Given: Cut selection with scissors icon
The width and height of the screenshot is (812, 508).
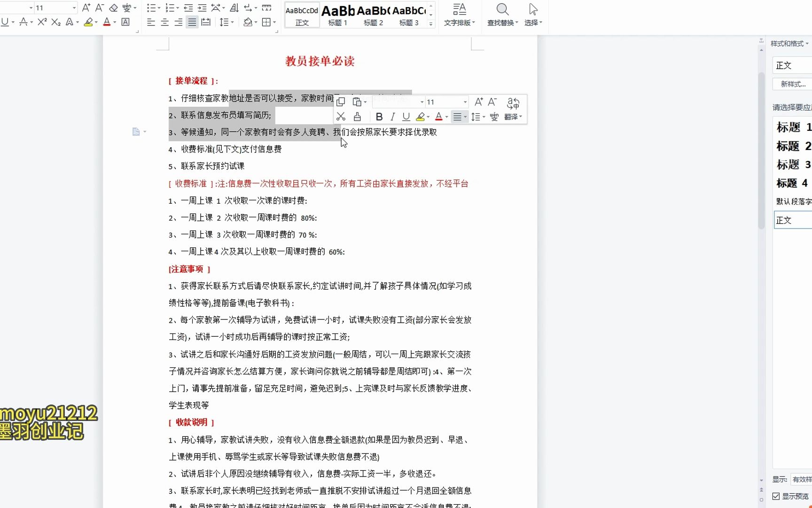Looking at the screenshot, I should [x=341, y=117].
